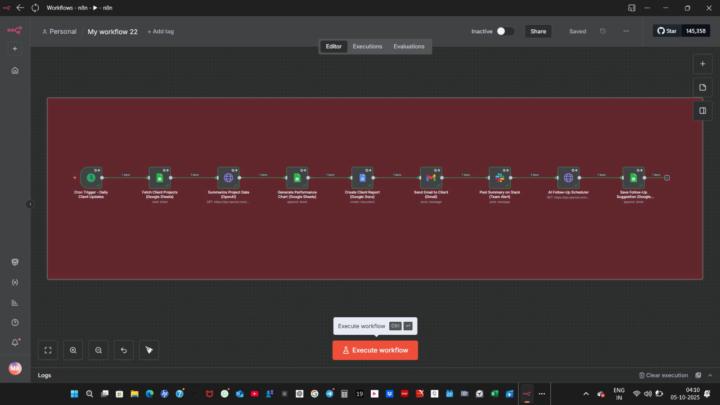720x405 pixels.
Task: Click the Share button
Action: [538, 31]
